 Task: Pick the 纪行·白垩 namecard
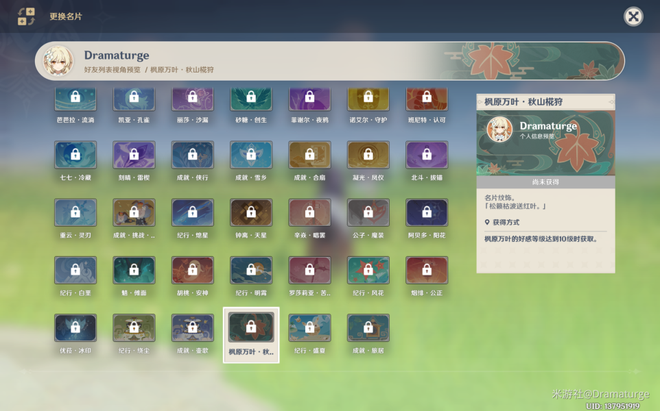click(x=75, y=270)
